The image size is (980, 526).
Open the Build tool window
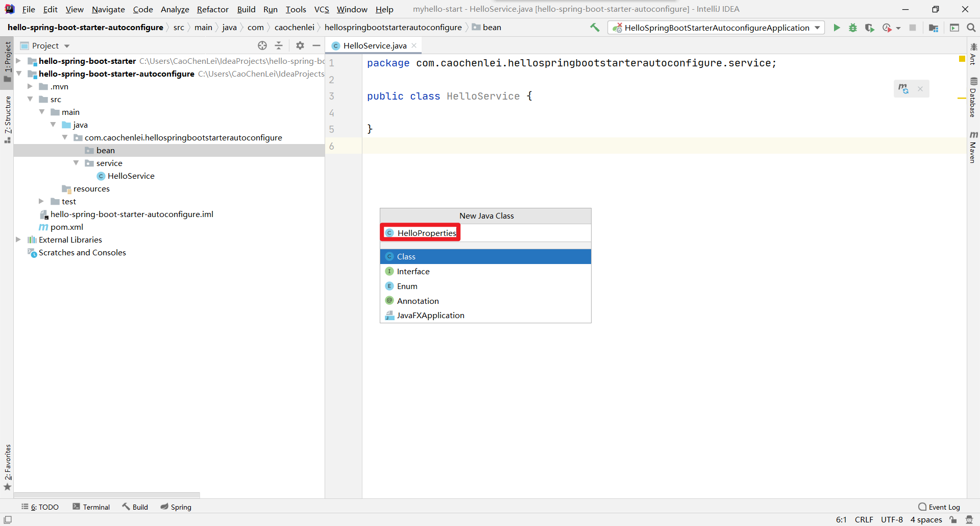pos(135,507)
